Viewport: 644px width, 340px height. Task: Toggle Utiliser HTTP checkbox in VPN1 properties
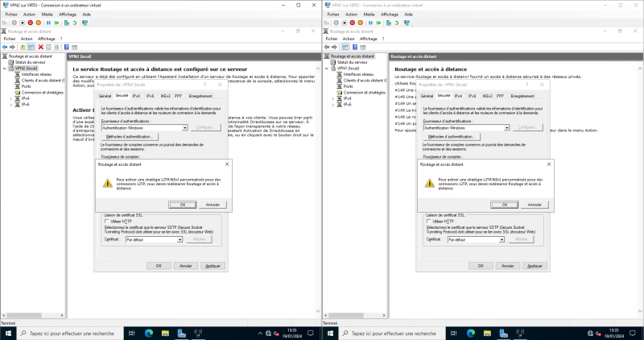[x=429, y=222]
